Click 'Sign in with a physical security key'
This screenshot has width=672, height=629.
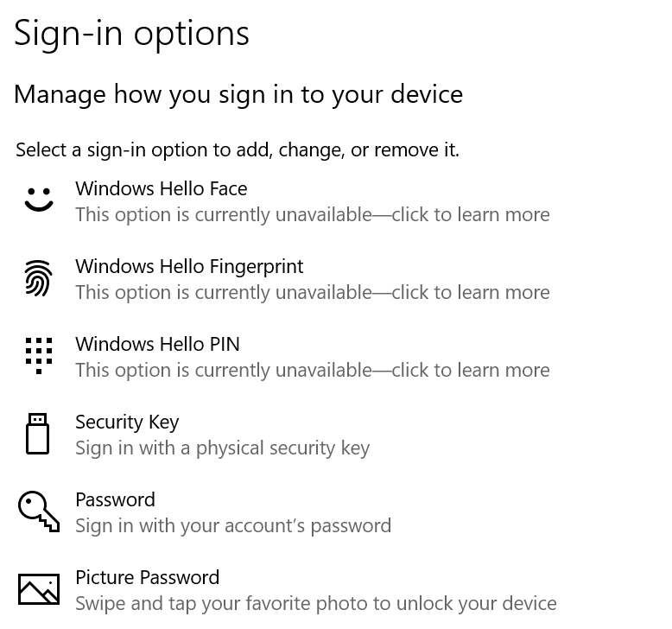click(223, 448)
